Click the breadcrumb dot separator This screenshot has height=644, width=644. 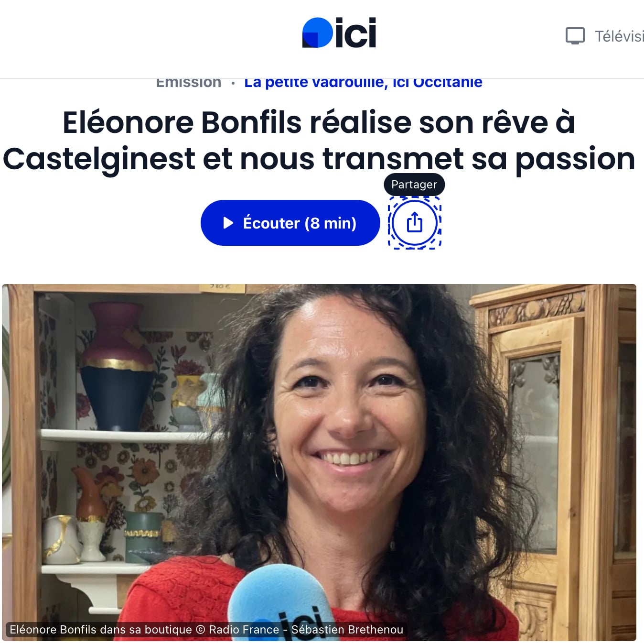[x=233, y=83]
